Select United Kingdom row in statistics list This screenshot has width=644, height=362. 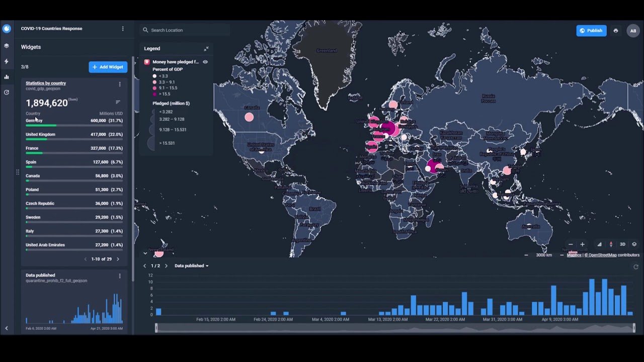[74, 136]
